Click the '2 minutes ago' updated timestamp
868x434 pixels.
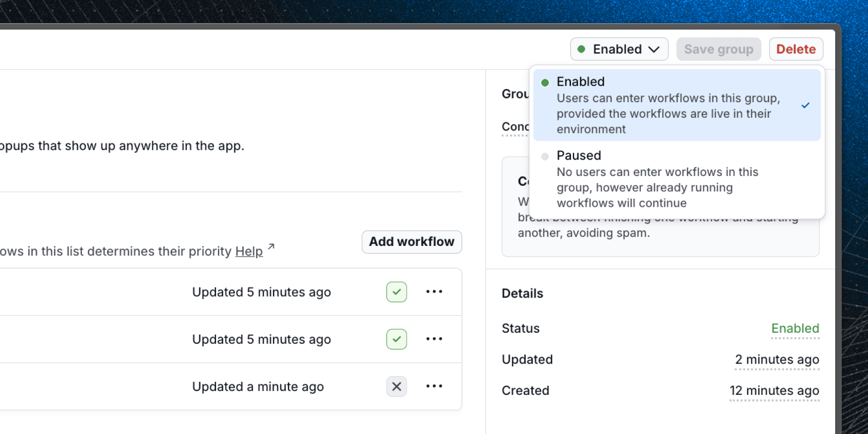776,360
